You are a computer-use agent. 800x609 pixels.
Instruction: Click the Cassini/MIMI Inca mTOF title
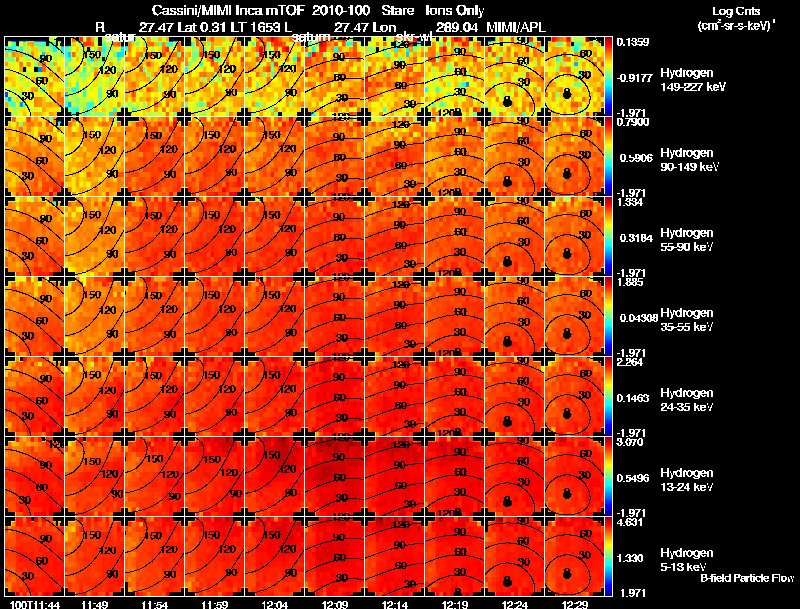coord(229,10)
